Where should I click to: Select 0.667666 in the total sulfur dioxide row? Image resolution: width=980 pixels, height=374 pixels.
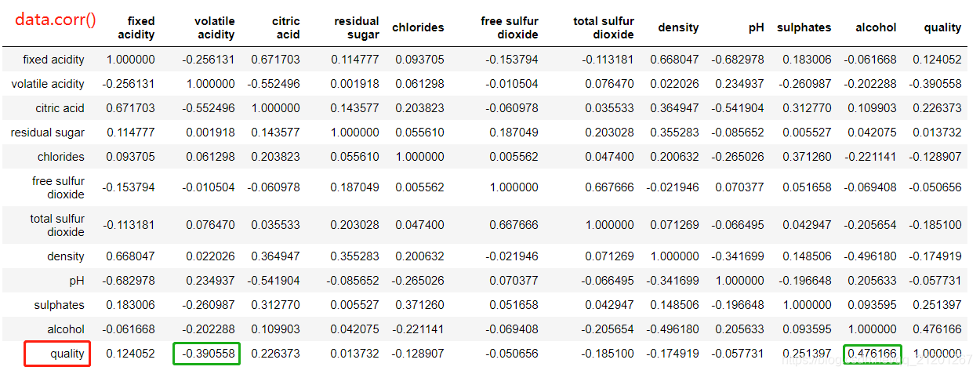(514, 225)
